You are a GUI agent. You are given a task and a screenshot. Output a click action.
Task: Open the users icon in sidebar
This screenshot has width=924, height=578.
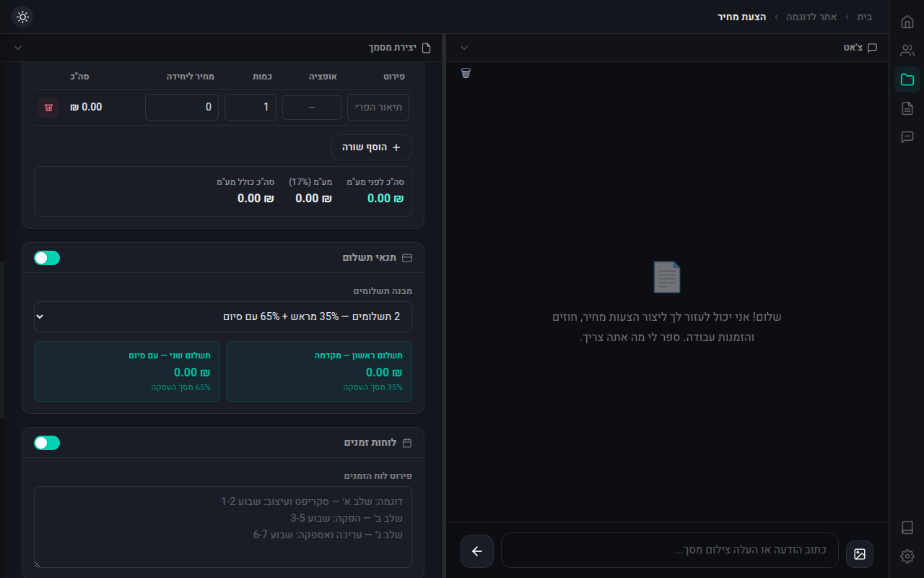pyautogui.click(x=907, y=51)
